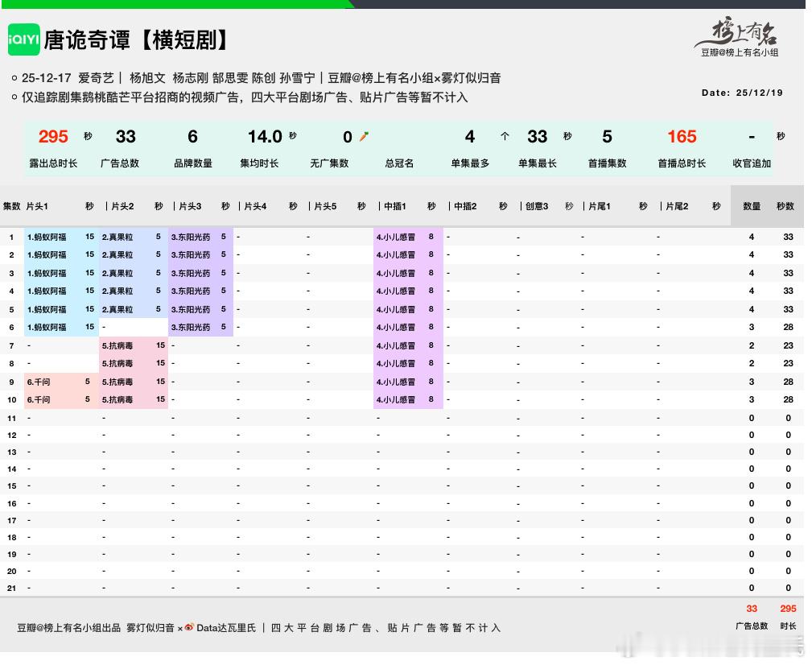Click the 中插2 column header

pos(465,206)
